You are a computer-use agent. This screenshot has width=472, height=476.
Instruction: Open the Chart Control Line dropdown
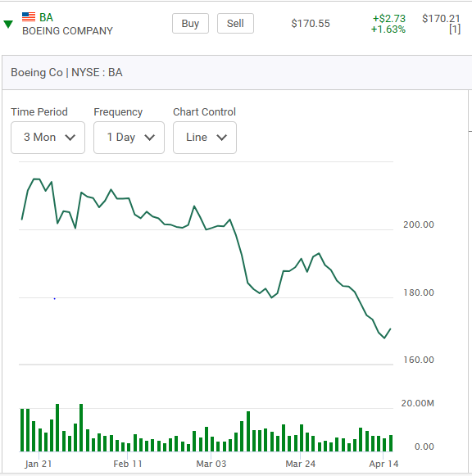coord(205,138)
